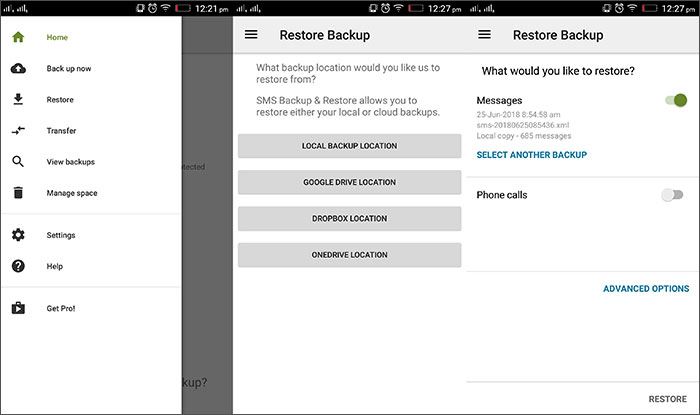
Task: Choose Local Backup Location
Action: [350, 146]
